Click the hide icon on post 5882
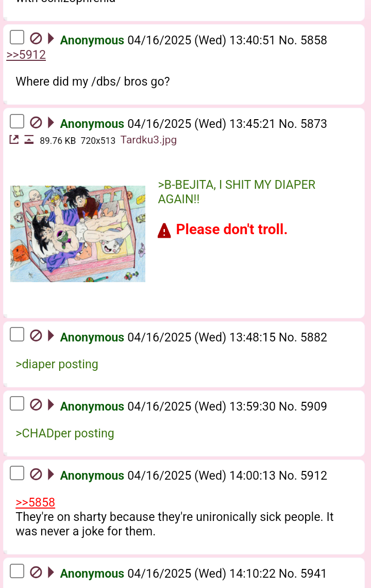371x588 pixels. point(36,336)
